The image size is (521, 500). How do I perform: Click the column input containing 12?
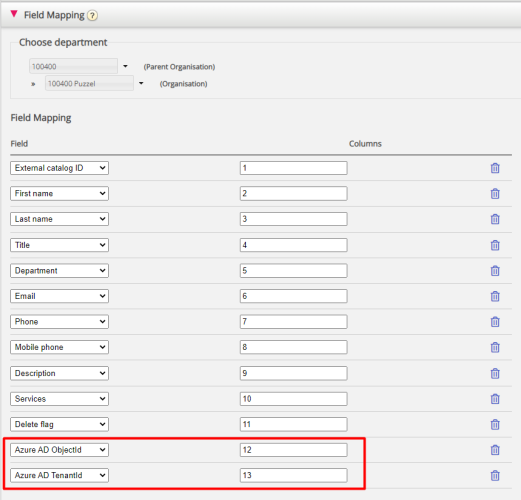[294, 450]
